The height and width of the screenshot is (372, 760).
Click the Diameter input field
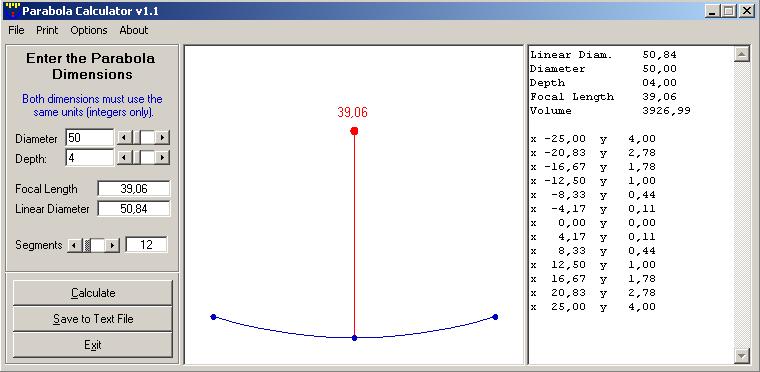90,138
